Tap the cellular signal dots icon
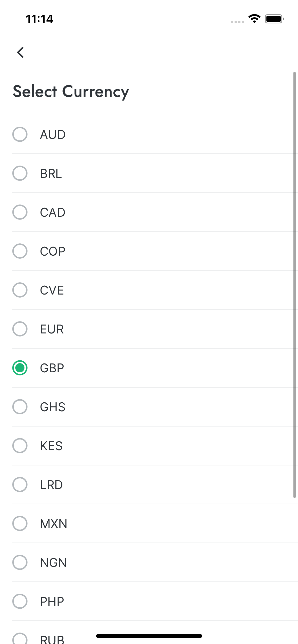Viewport: 298px width, 644px height. pos(237,22)
